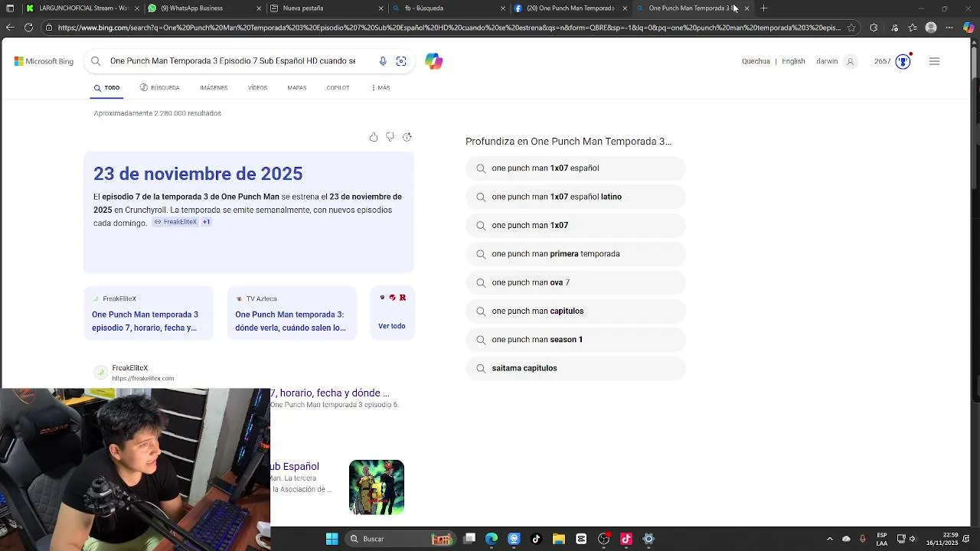Click the Microsoft Bing logo
980x551 pixels.
[x=44, y=61]
